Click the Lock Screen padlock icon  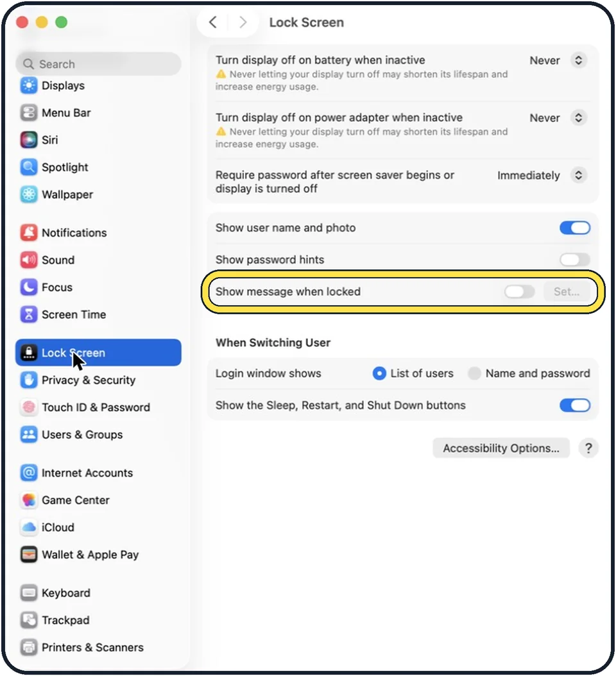tap(29, 352)
